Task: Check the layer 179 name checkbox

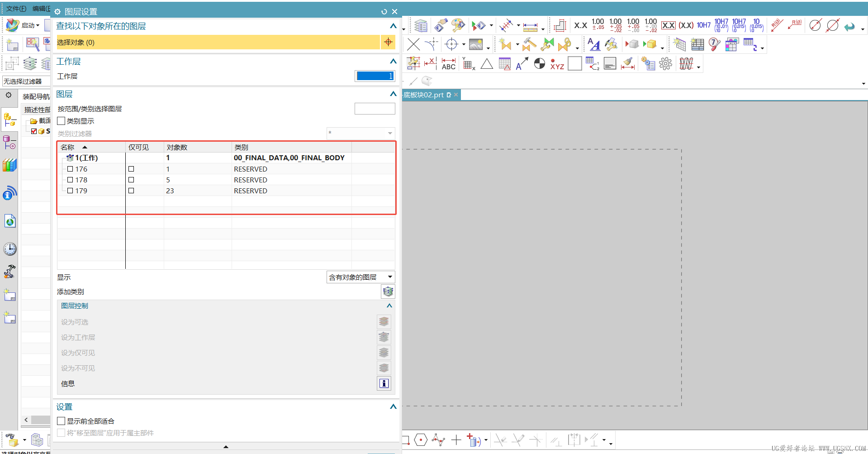Action: (x=70, y=191)
